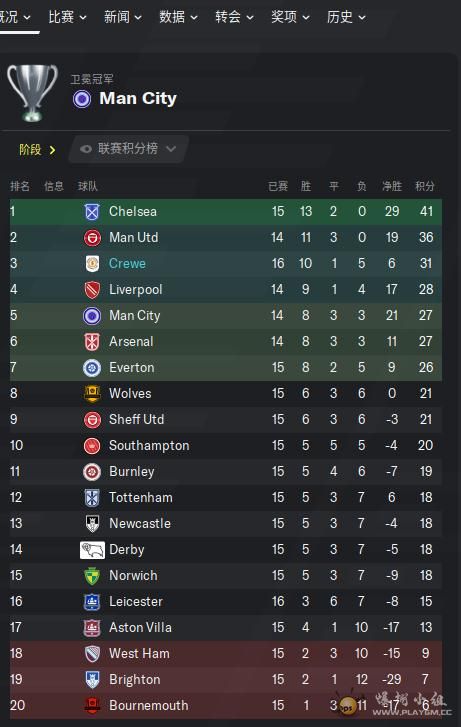Click the Man City champion badge icon
This screenshot has height=727, width=461.
(82, 99)
